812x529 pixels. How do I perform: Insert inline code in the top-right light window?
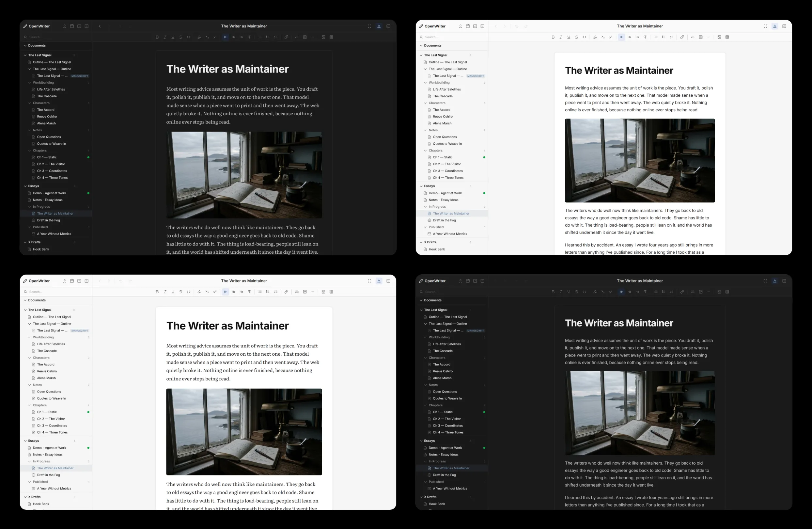[x=585, y=37]
